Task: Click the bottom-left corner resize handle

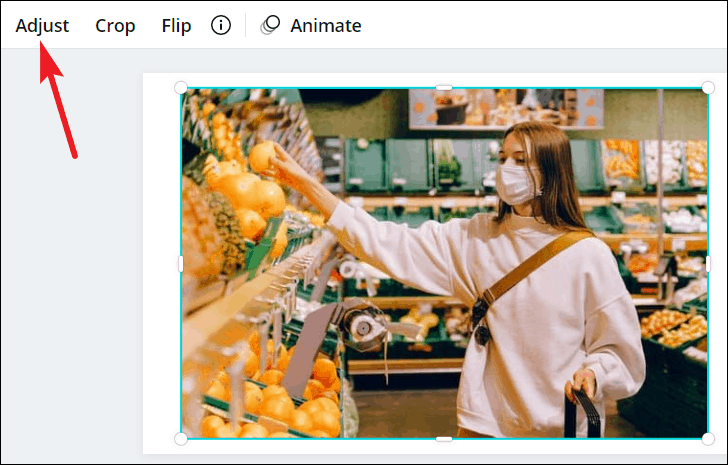Action: pos(181,439)
